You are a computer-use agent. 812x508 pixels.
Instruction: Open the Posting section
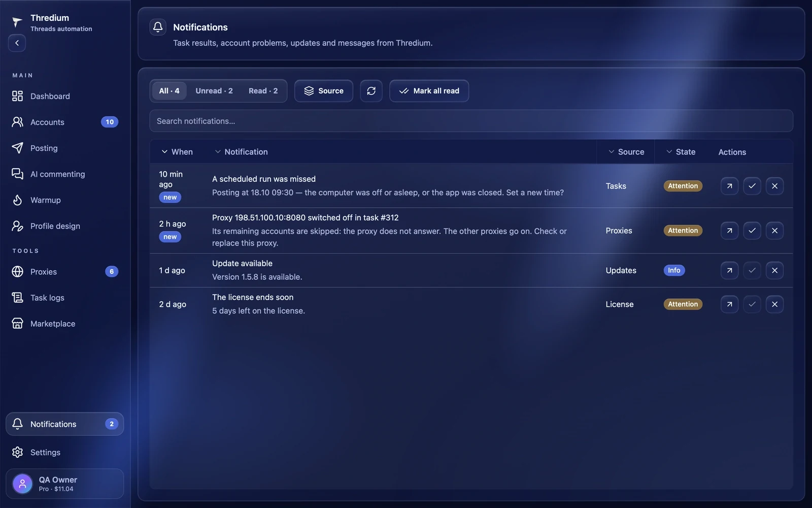coord(65,148)
